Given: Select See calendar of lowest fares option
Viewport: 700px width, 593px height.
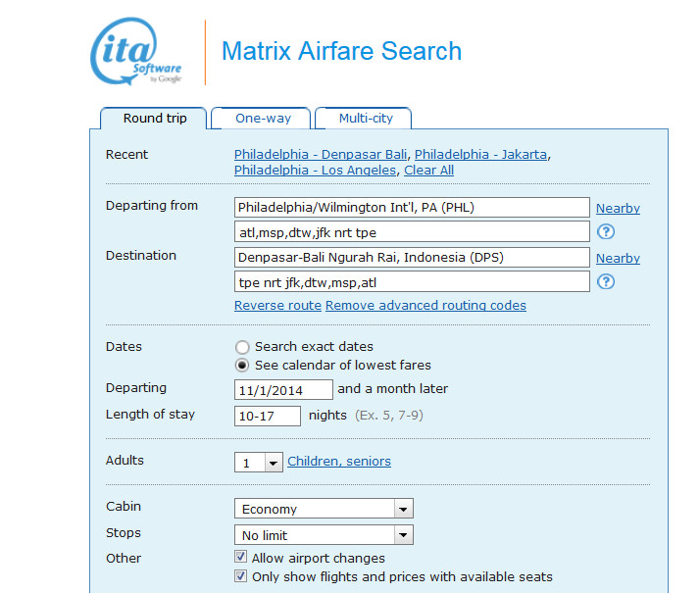Looking at the screenshot, I should (242, 366).
